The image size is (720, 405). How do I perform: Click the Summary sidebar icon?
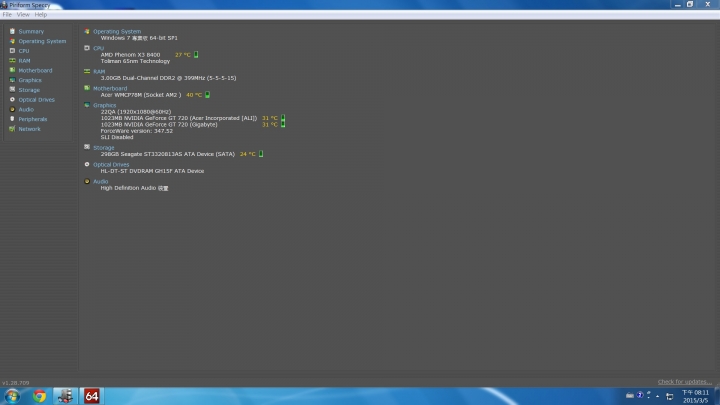tap(12, 31)
